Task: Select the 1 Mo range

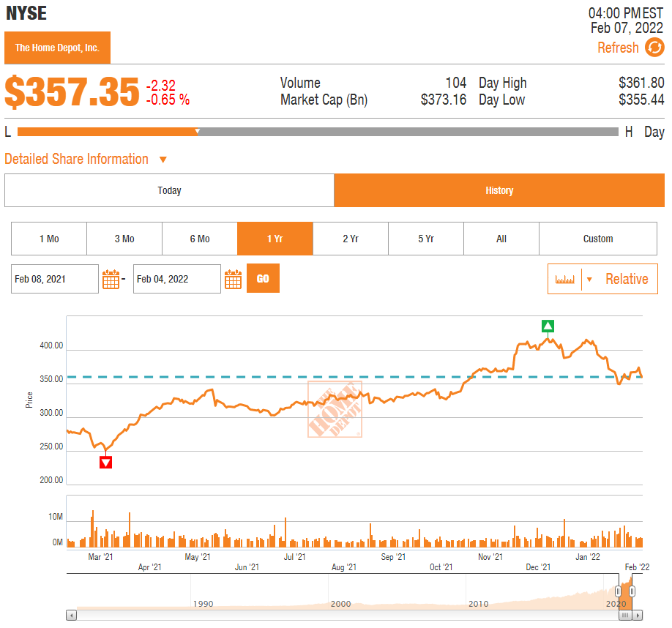Action: tap(49, 239)
